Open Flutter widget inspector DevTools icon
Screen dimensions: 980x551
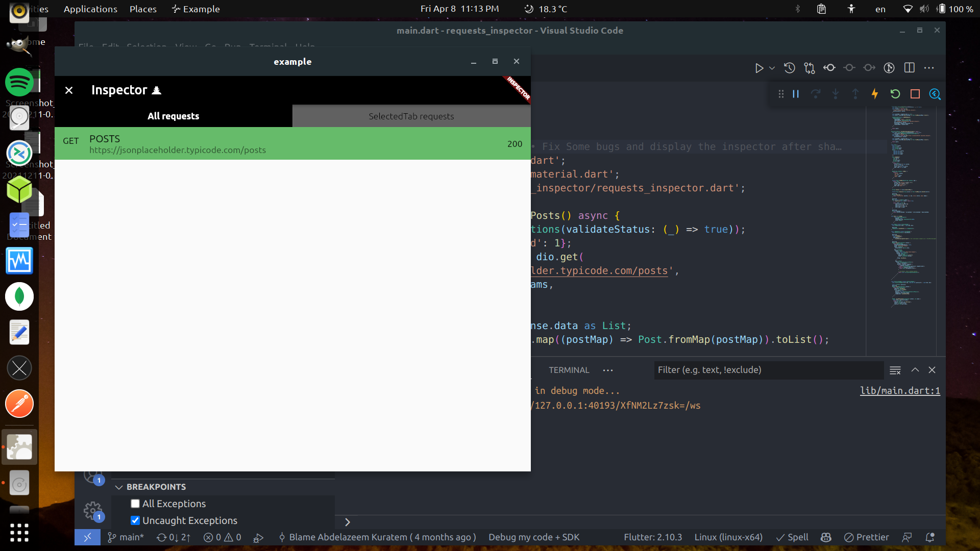(x=935, y=94)
